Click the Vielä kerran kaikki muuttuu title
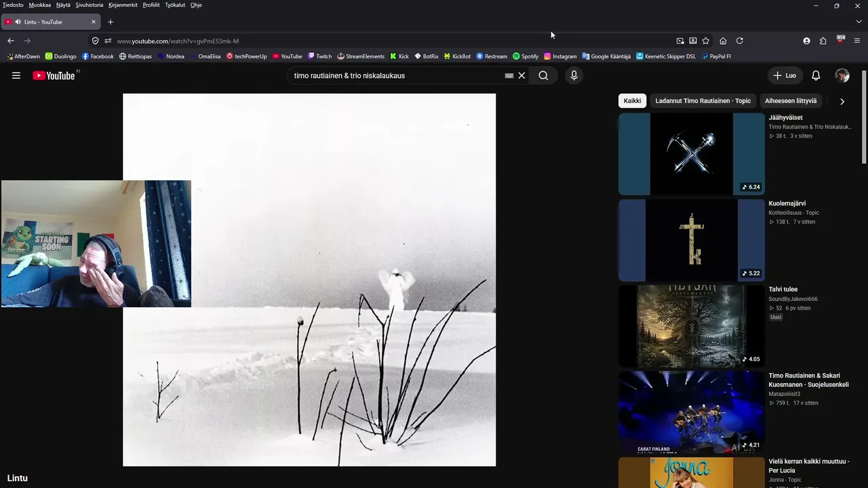 click(x=809, y=466)
